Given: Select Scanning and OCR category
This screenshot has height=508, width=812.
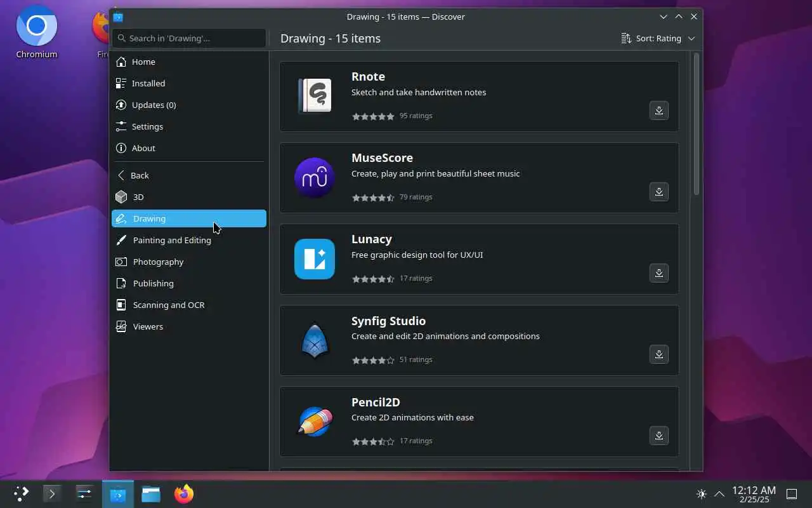Looking at the screenshot, I should pos(189,305).
